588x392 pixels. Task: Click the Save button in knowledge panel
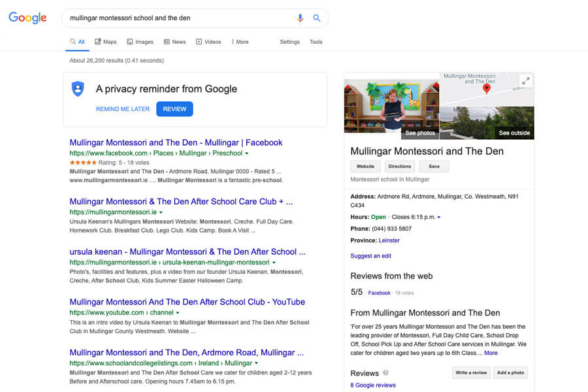point(434,166)
